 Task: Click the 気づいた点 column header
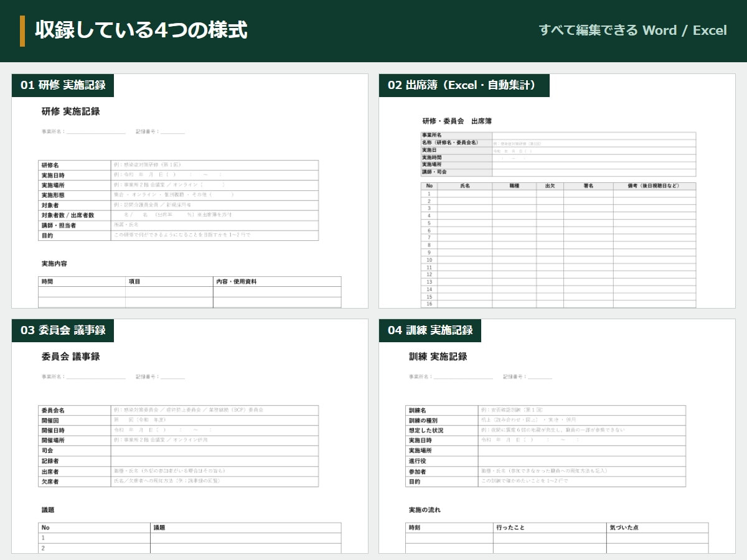point(624,528)
